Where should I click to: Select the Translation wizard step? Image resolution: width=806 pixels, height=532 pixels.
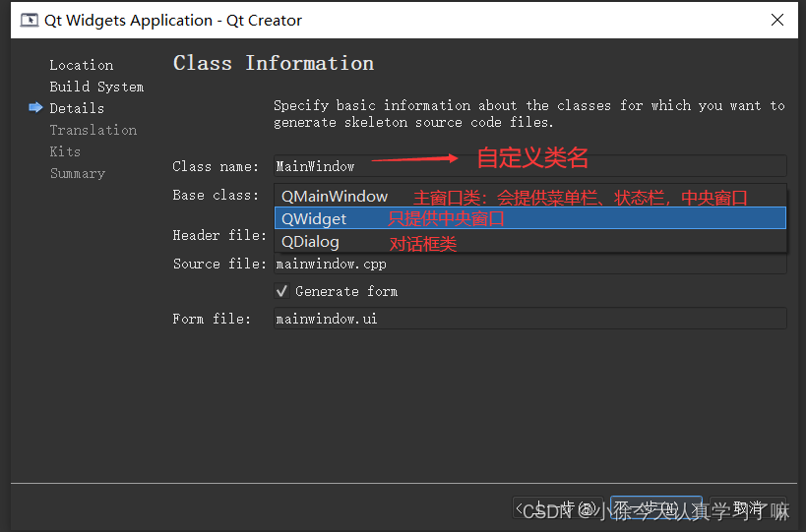click(93, 130)
